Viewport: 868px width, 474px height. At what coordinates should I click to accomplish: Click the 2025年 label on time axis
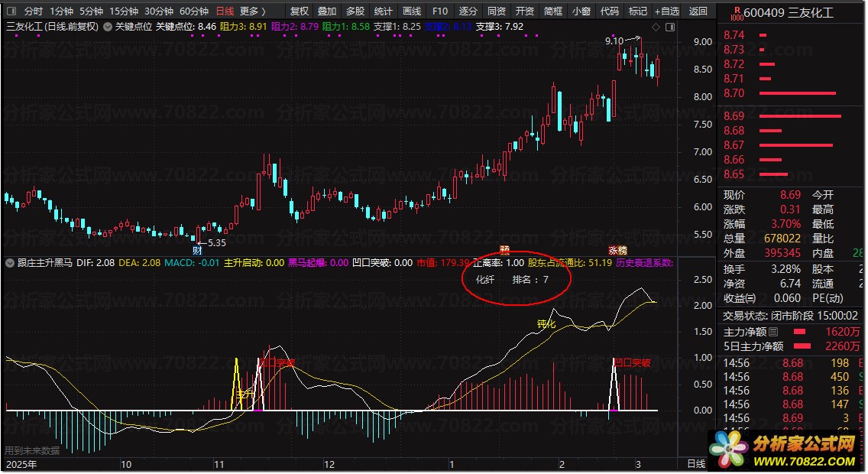tap(21, 465)
